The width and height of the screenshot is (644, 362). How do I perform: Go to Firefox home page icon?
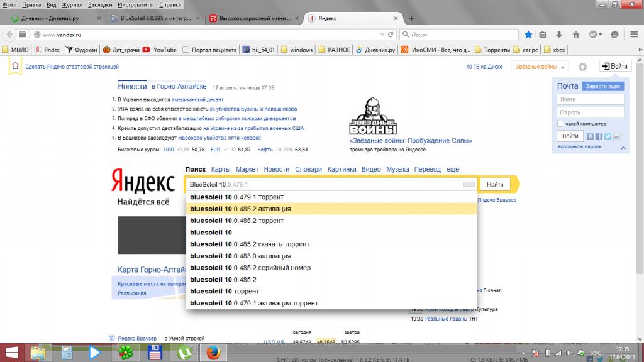[575, 35]
